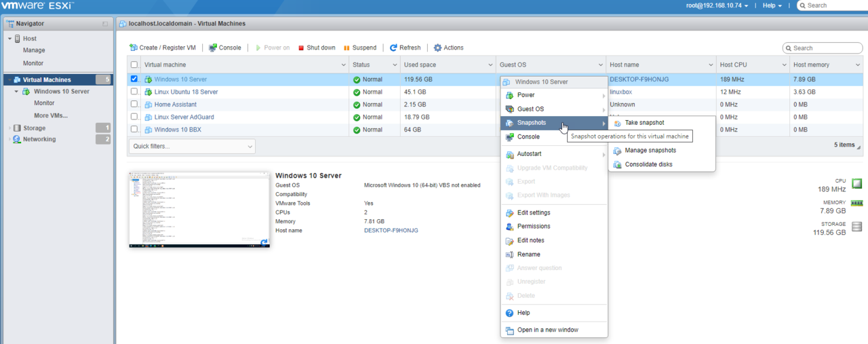Click the Rename icon
Viewport: 868px width, 344px height.
pyautogui.click(x=509, y=254)
